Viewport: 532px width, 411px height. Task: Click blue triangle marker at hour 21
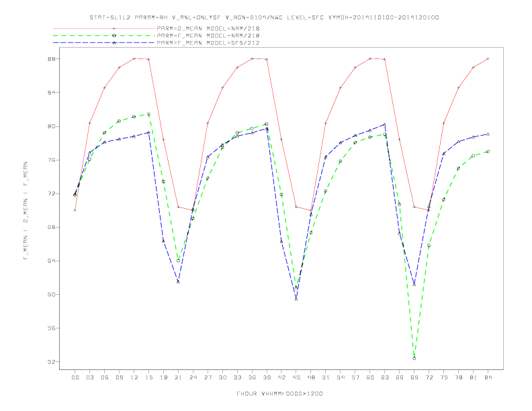point(178,282)
